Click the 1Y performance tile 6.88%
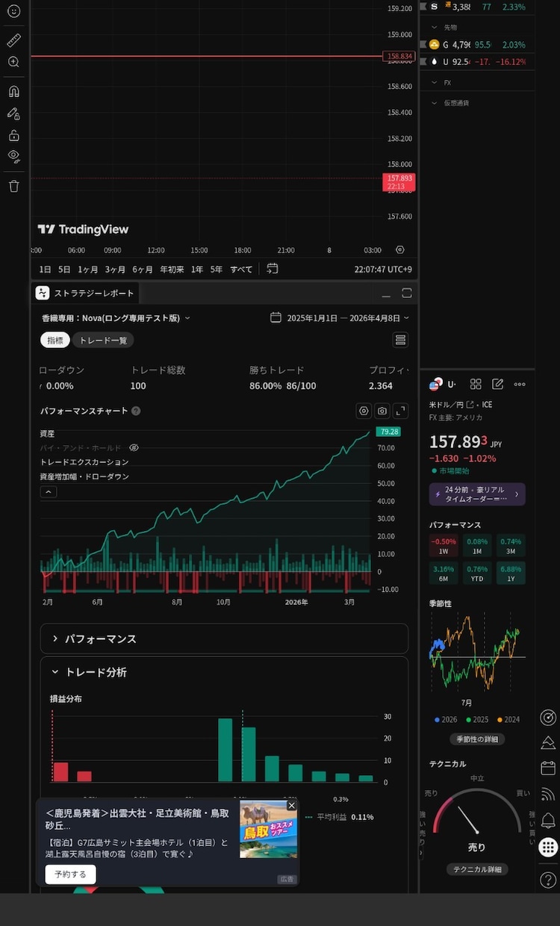Screen dimensions: 560x926 point(511,573)
